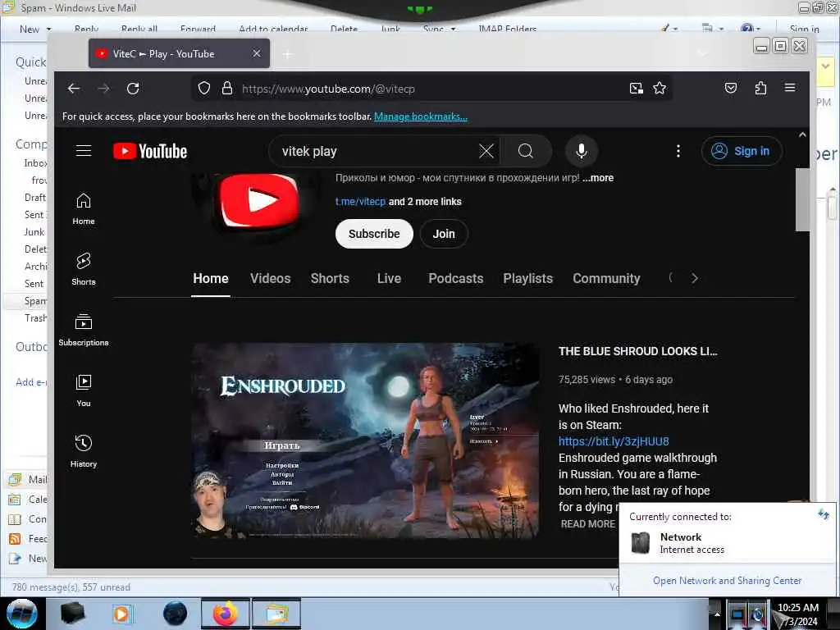The image size is (840, 630).
Task: Open Manage bookmarks link
Action: coord(421,116)
